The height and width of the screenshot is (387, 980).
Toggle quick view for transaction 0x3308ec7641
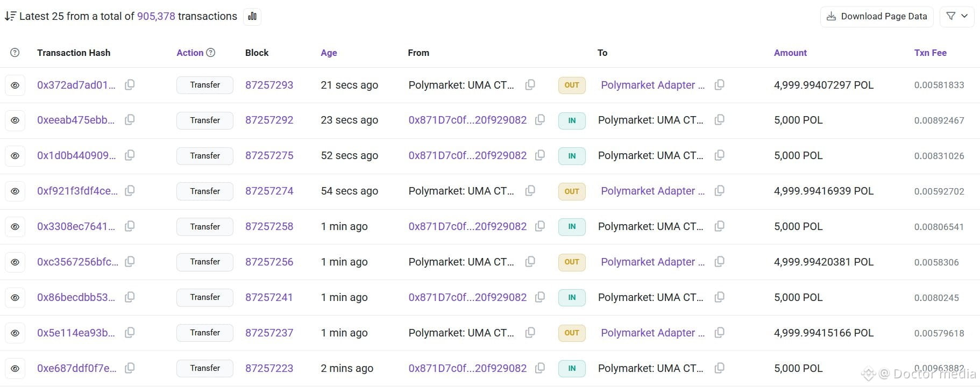click(x=15, y=227)
